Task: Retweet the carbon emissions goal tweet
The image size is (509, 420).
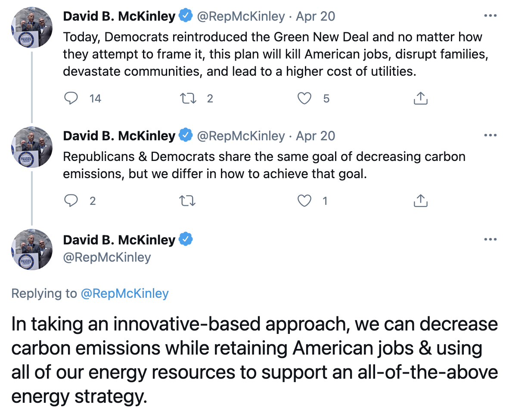Action: [188, 201]
